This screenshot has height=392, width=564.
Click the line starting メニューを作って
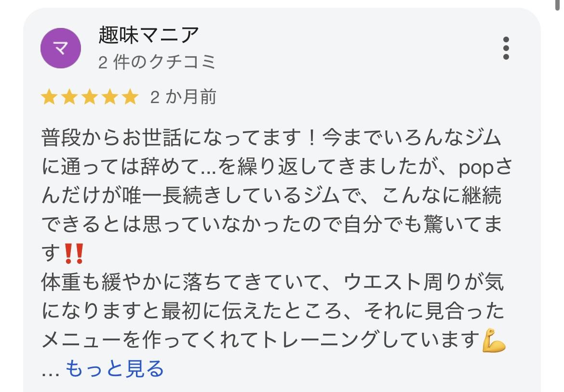pos(260,341)
